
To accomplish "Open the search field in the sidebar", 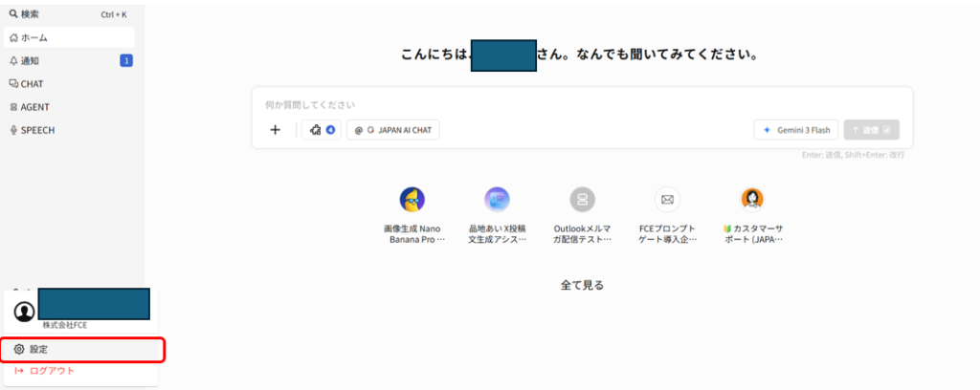I will pyautogui.click(x=69, y=13).
